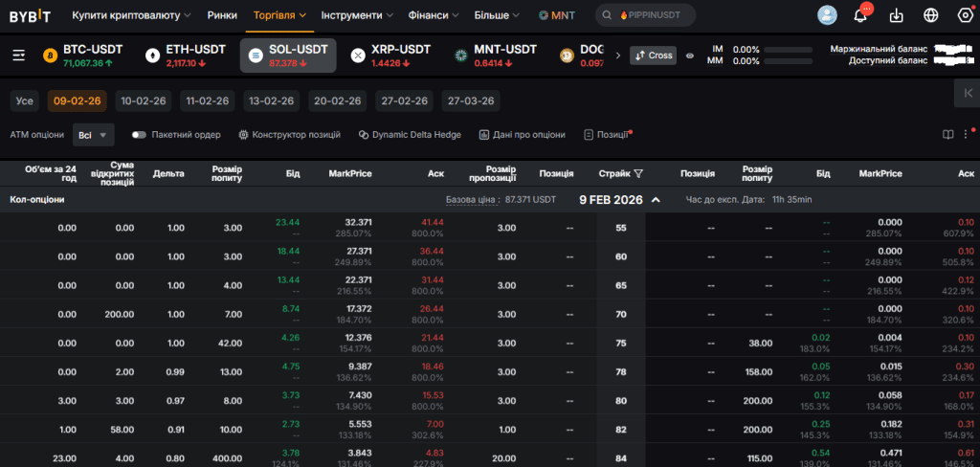Viewport: 980px width, 467px height.
Task: Open Конструктор позицій
Action: 290,134
